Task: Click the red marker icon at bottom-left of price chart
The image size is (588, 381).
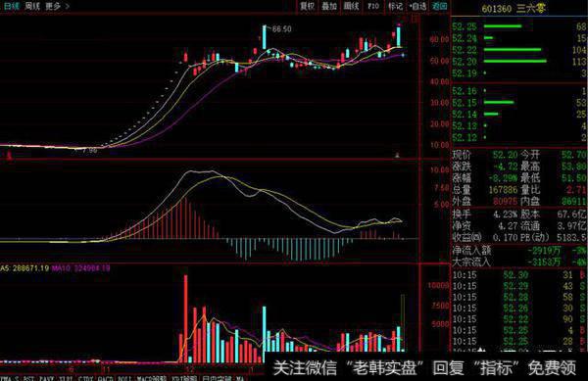Action: coord(9,155)
